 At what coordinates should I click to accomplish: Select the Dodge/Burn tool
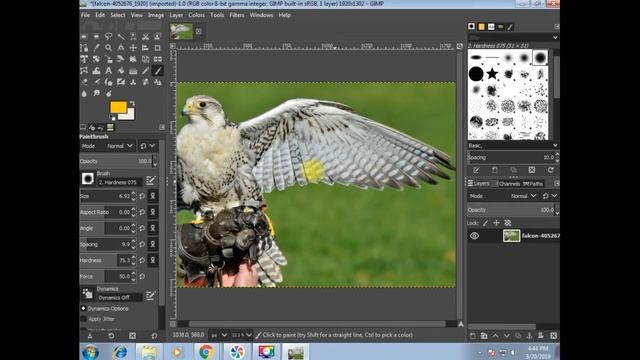coord(109,93)
